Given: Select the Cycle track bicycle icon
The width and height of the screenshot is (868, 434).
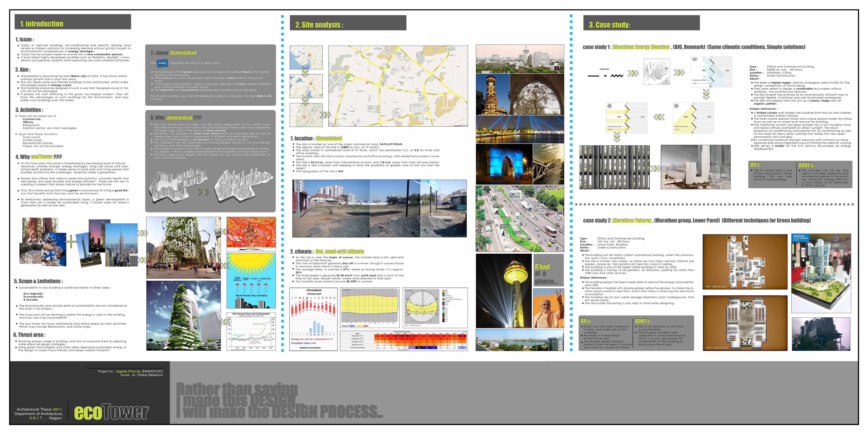Looking at the screenshot, I should (x=497, y=213).
